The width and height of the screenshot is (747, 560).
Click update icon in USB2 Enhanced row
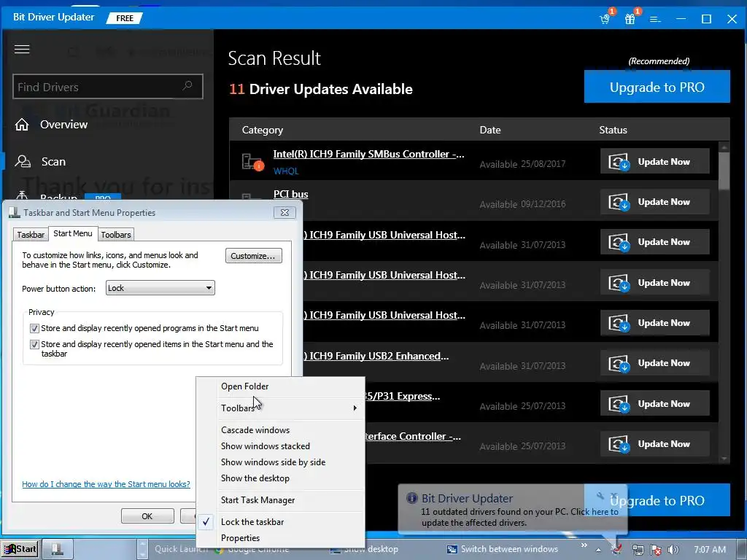click(619, 363)
